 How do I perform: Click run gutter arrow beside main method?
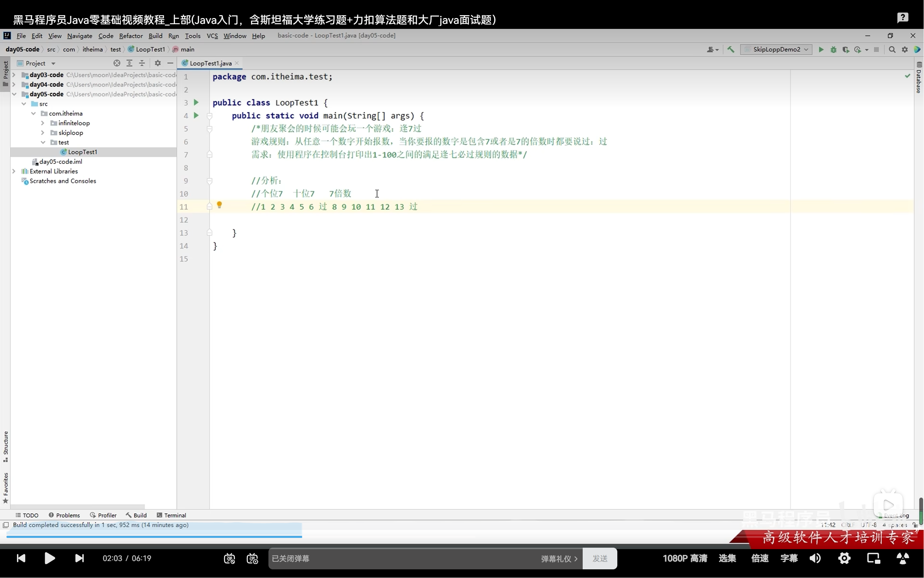(x=196, y=116)
